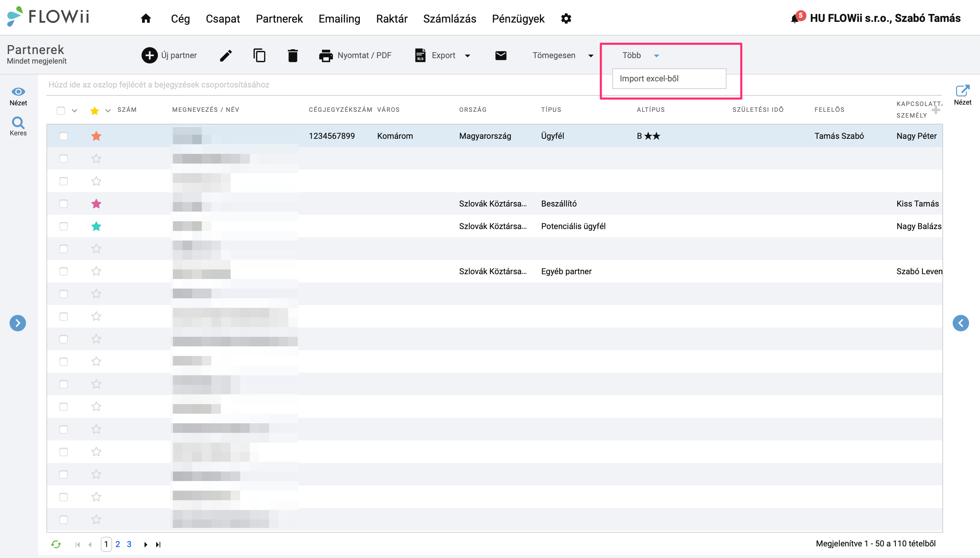The height and width of the screenshot is (558, 980).
Task: Open the settings gear icon
Action: 566,18
